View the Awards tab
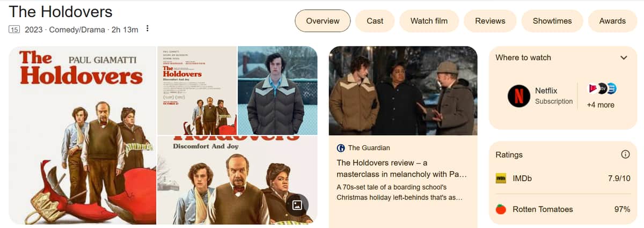 point(612,21)
